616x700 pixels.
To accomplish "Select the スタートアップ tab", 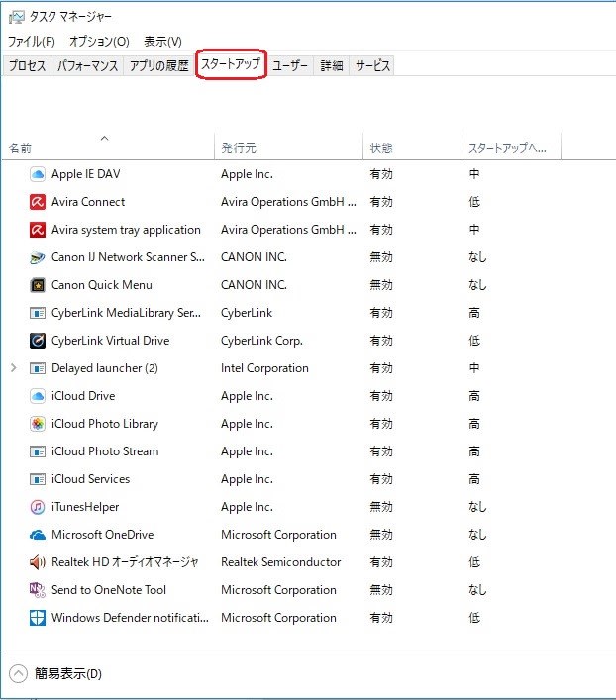I will pos(231,64).
